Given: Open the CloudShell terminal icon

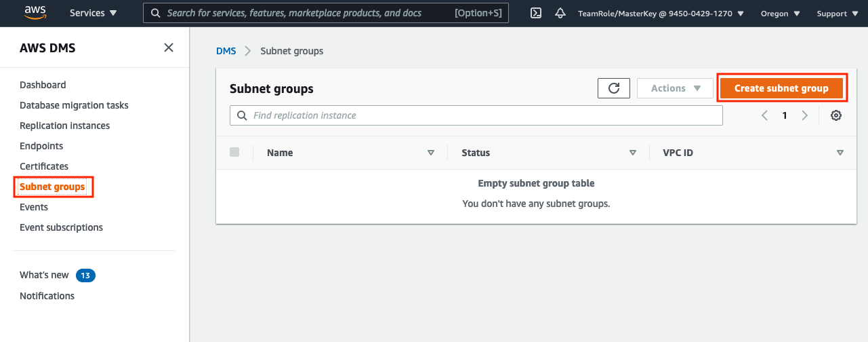Looking at the screenshot, I should pos(536,13).
